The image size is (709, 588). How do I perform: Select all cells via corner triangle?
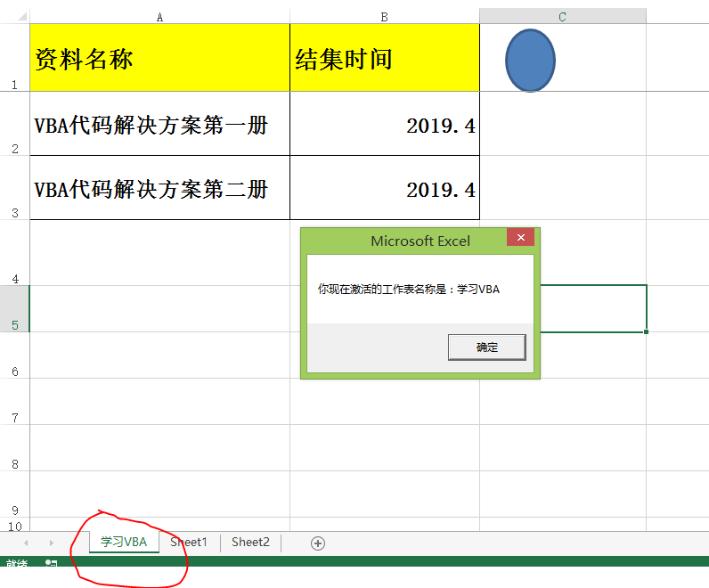pos(22,17)
